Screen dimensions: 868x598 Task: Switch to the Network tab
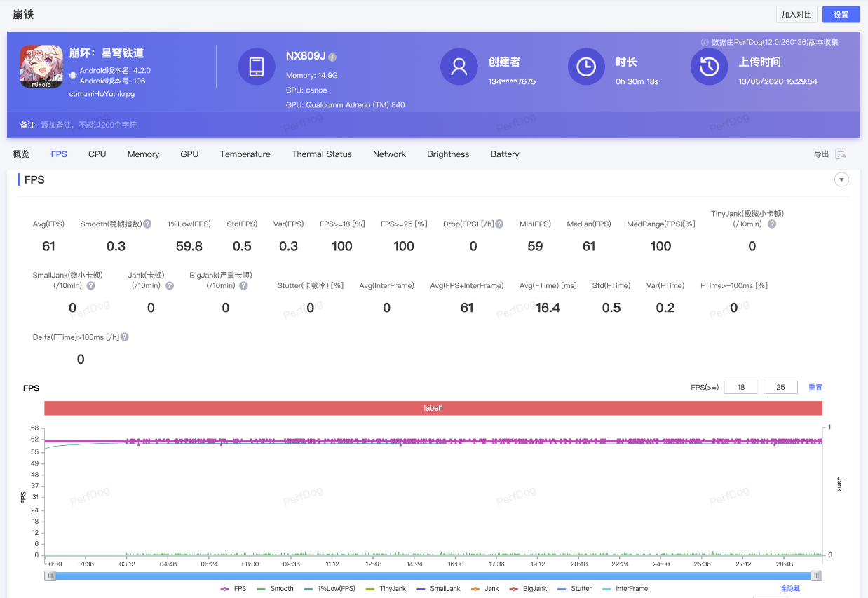click(389, 154)
